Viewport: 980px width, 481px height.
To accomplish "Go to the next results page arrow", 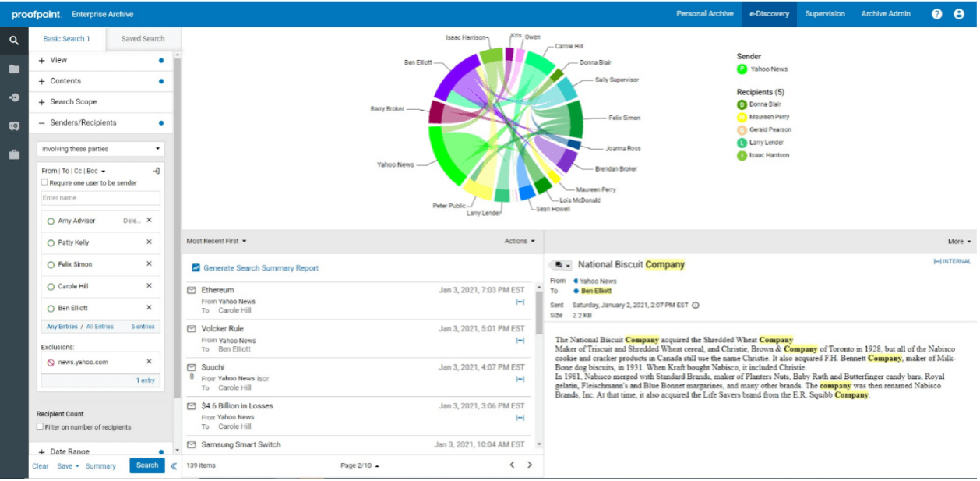I will pyautogui.click(x=530, y=465).
